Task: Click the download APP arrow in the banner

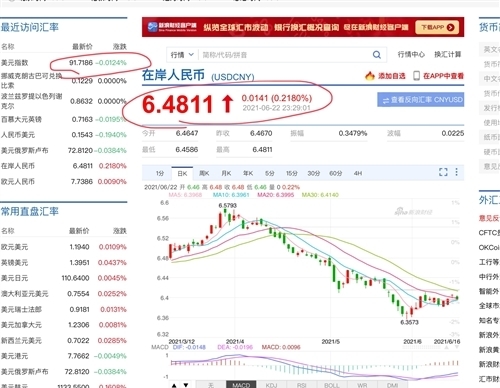Action: point(450,27)
